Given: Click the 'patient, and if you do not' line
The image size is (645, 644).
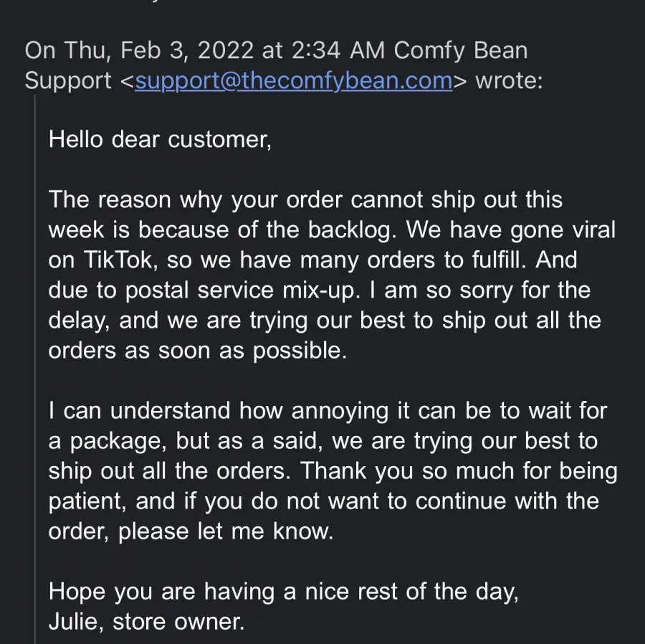Looking at the screenshot, I should pyautogui.click(x=324, y=501).
